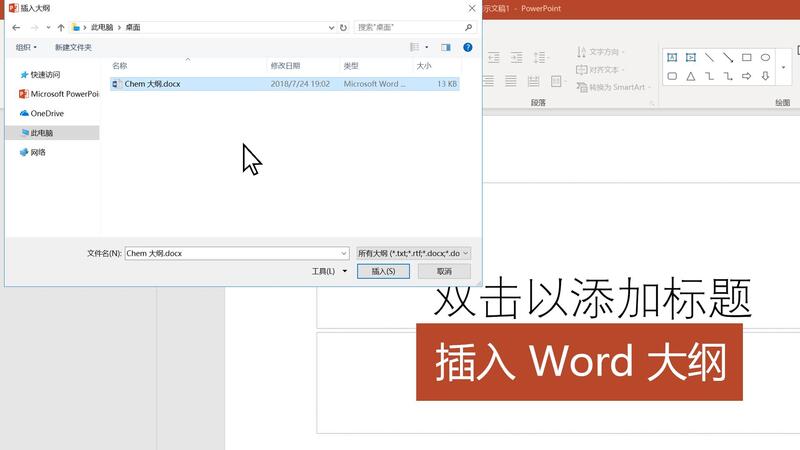Refresh the folder listing

[x=343, y=28]
